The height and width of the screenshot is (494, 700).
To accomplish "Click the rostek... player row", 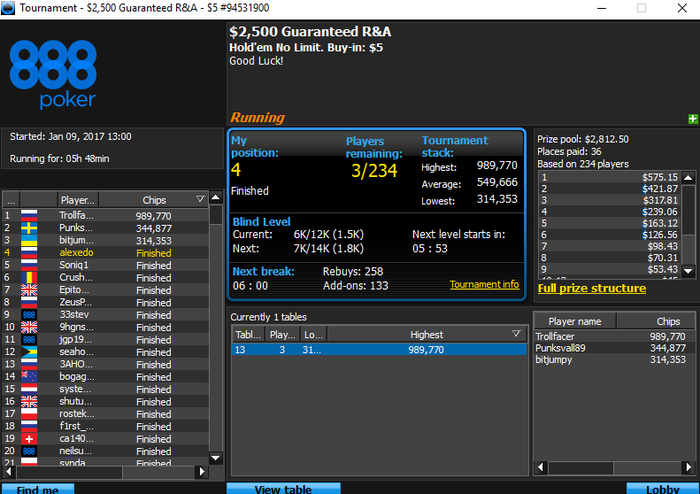I will click(x=106, y=414).
